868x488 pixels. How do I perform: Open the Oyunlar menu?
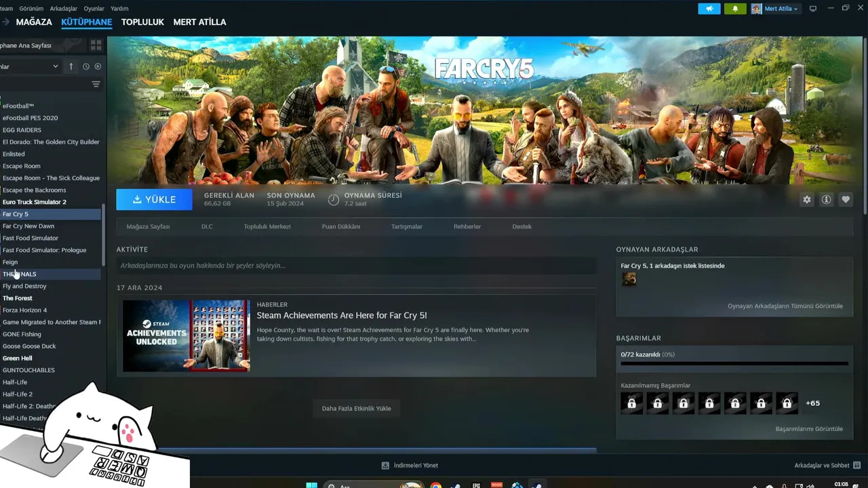[x=94, y=9]
